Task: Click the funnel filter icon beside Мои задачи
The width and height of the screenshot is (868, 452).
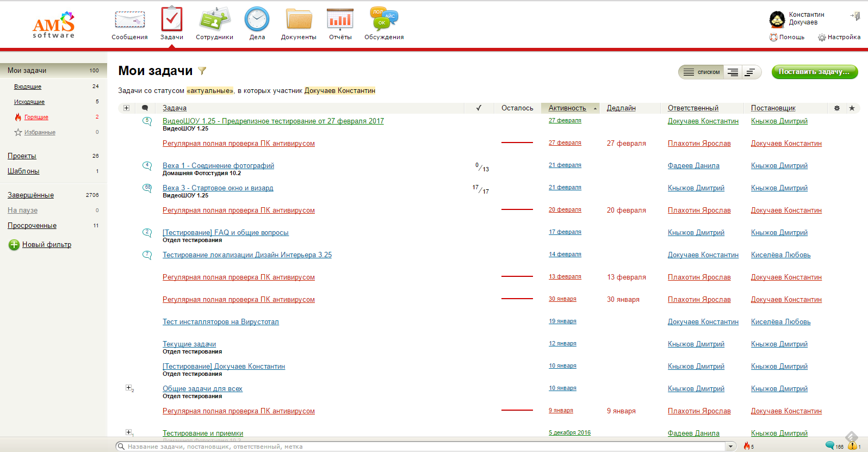Action: (x=202, y=71)
